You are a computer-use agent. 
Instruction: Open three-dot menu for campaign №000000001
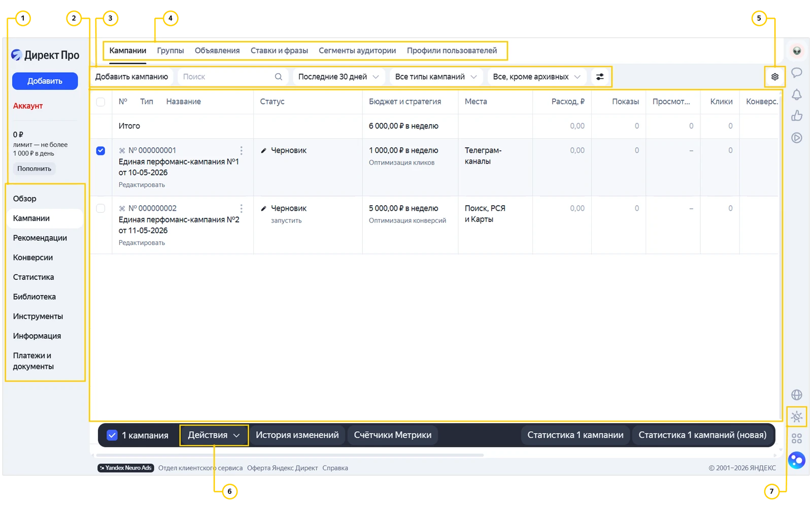click(242, 151)
